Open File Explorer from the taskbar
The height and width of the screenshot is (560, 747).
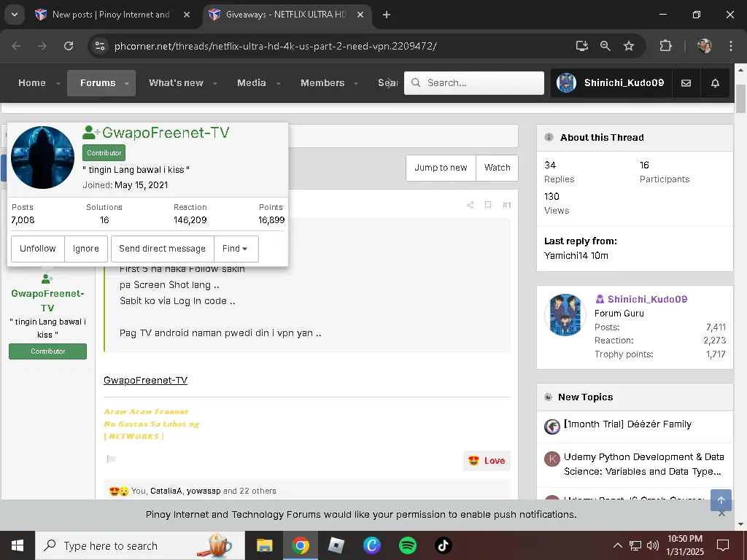pyautogui.click(x=264, y=545)
